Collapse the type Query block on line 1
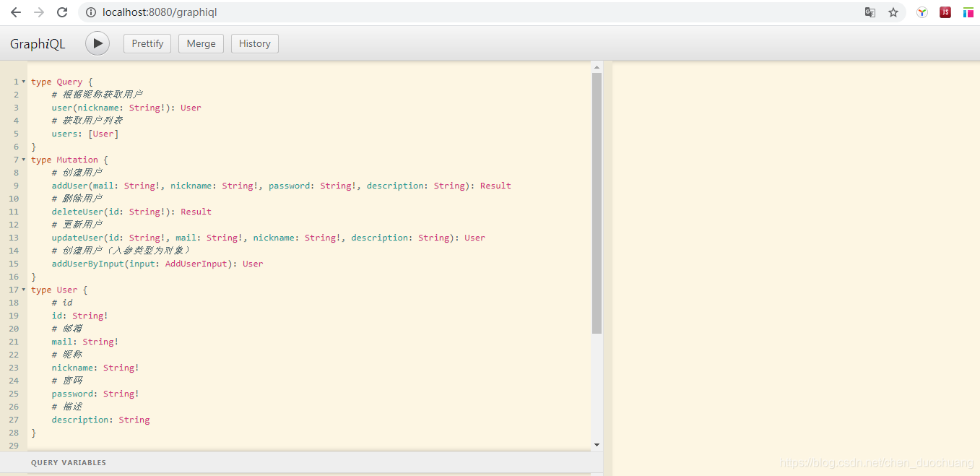This screenshot has width=980, height=476. click(x=22, y=81)
